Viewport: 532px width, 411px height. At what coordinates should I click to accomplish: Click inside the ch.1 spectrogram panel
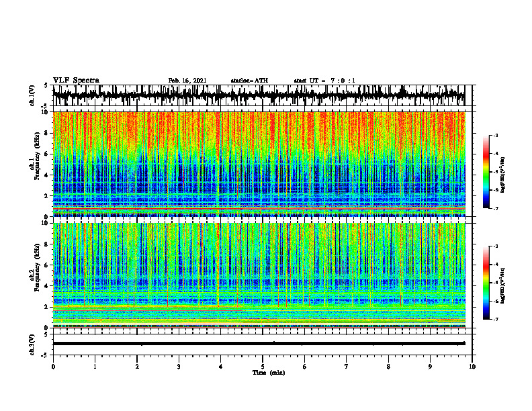259,164
